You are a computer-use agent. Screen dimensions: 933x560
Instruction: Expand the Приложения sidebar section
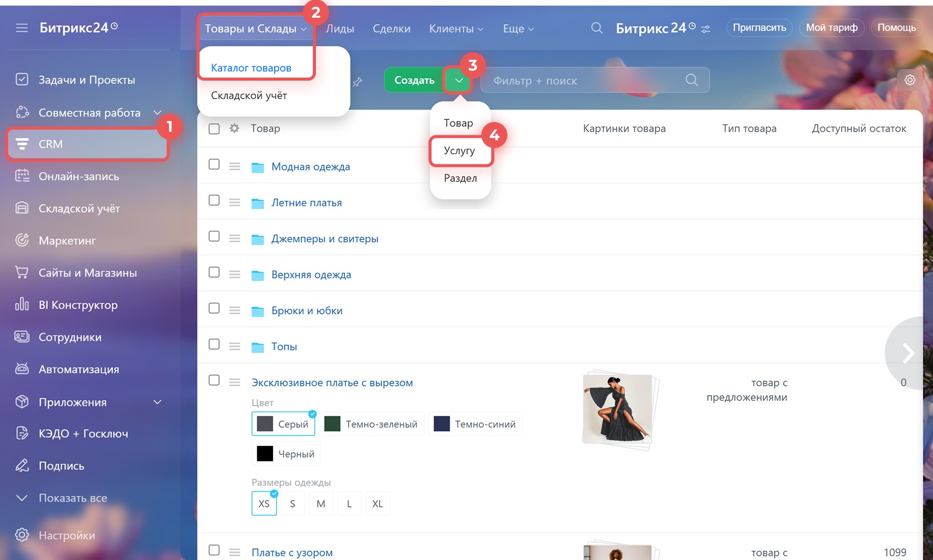point(158,402)
